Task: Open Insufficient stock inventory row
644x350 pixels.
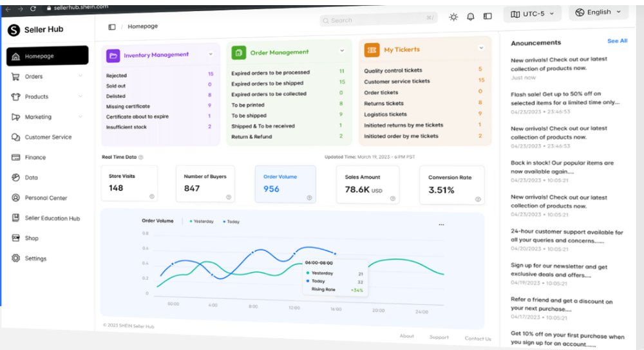Action: pyautogui.click(x=160, y=127)
